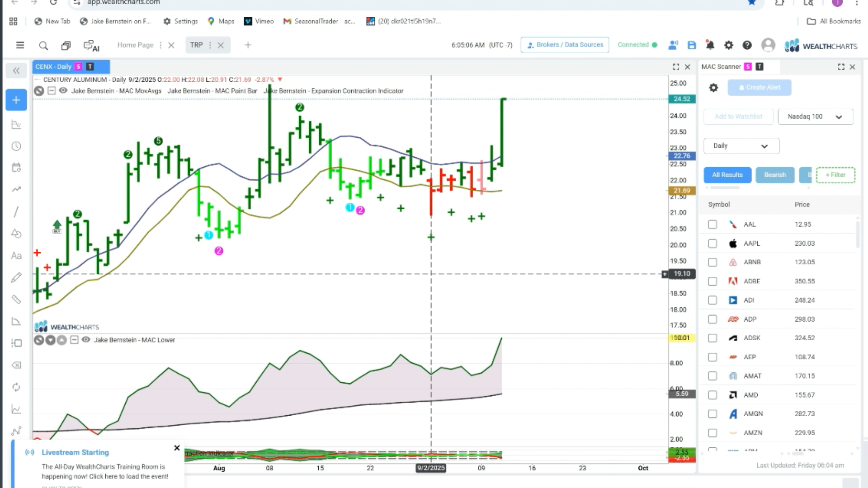
Task: Click the save workspace icon
Action: click(x=692, y=45)
